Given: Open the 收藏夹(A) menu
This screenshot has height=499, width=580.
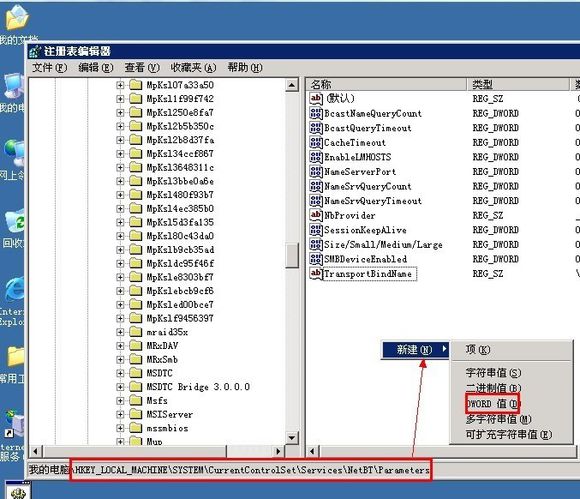Looking at the screenshot, I should coord(193,68).
